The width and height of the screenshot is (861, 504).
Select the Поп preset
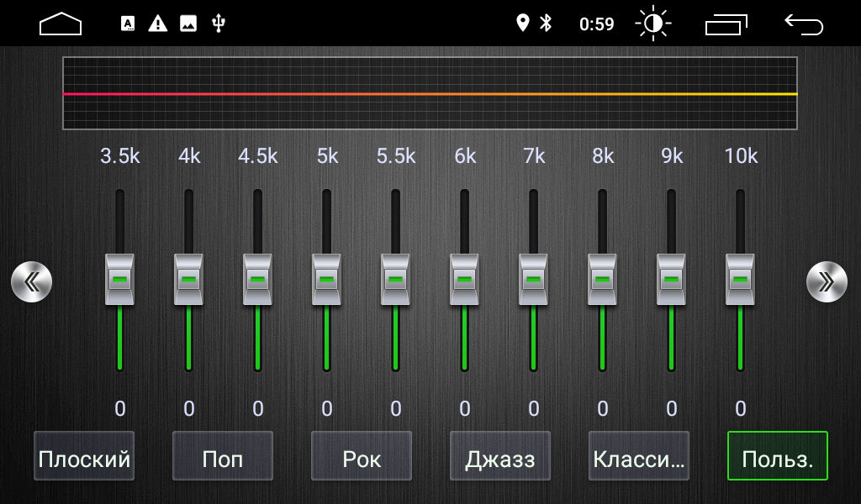tap(222, 456)
